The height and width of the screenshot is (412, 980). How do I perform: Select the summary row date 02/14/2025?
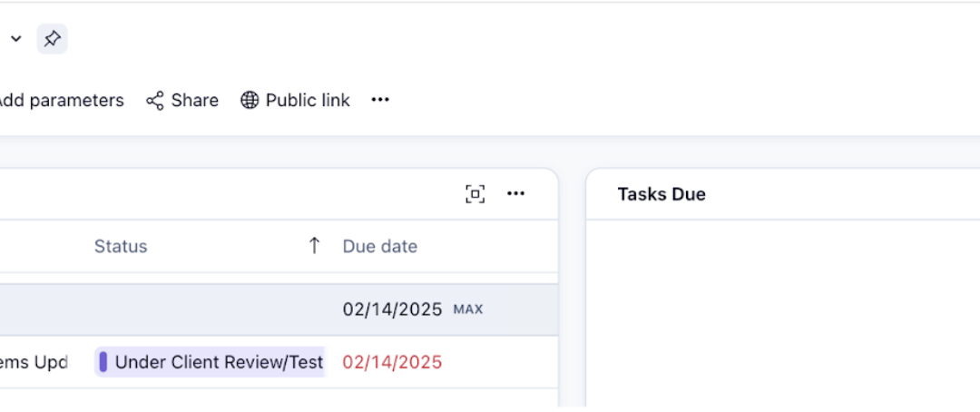tap(392, 309)
